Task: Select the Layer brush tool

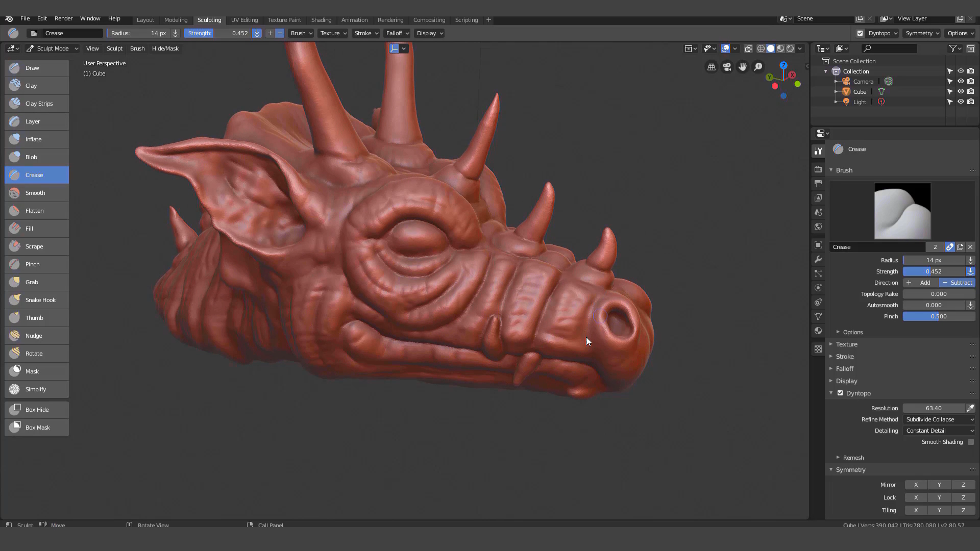Action: point(37,121)
